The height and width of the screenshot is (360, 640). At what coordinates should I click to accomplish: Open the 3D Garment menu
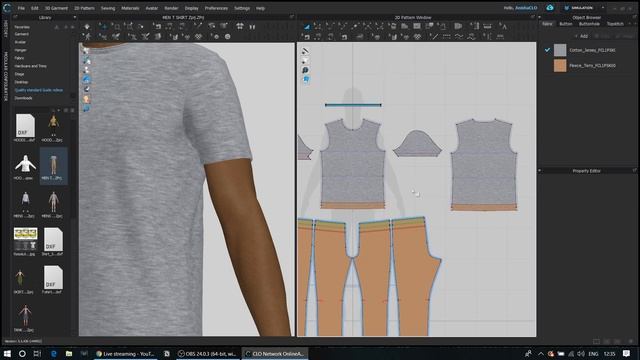coord(56,8)
